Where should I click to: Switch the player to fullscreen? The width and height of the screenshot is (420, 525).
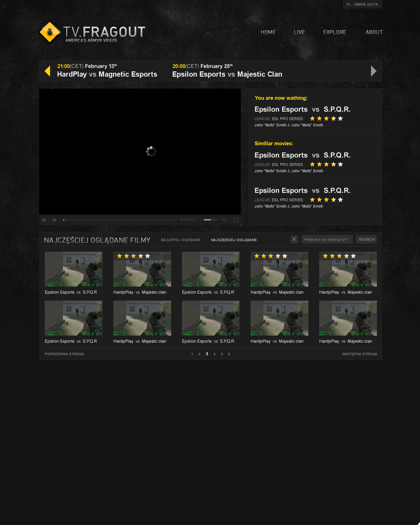click(x=236, y=220)
